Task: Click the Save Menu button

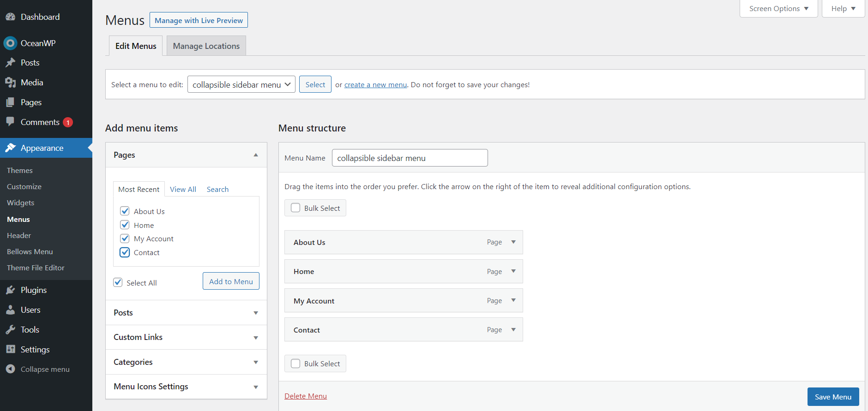Action: click(x=833, y=397)
